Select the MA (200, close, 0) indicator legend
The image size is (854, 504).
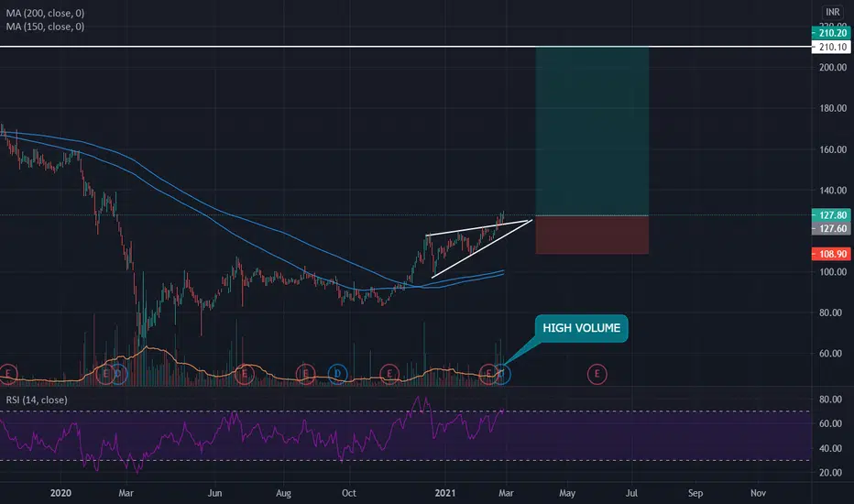coord(45,13)
